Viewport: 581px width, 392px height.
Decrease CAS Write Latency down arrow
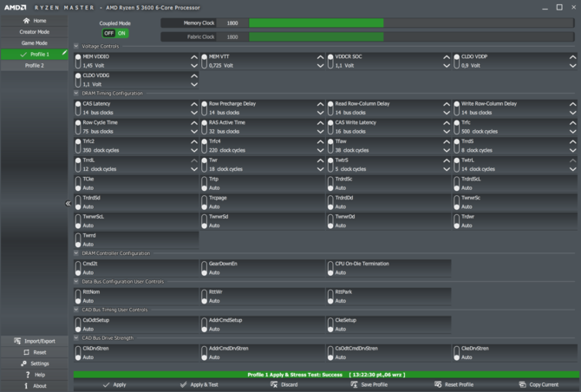point(447,132)
